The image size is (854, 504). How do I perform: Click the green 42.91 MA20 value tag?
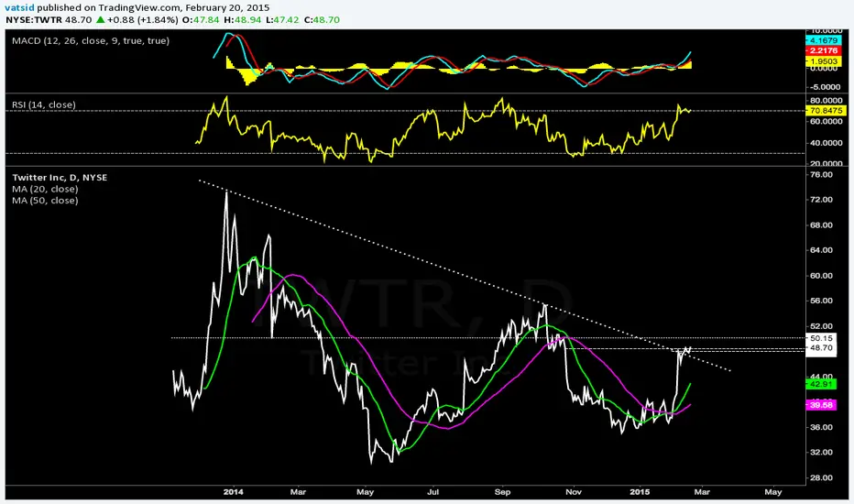[x=821, y=384]
